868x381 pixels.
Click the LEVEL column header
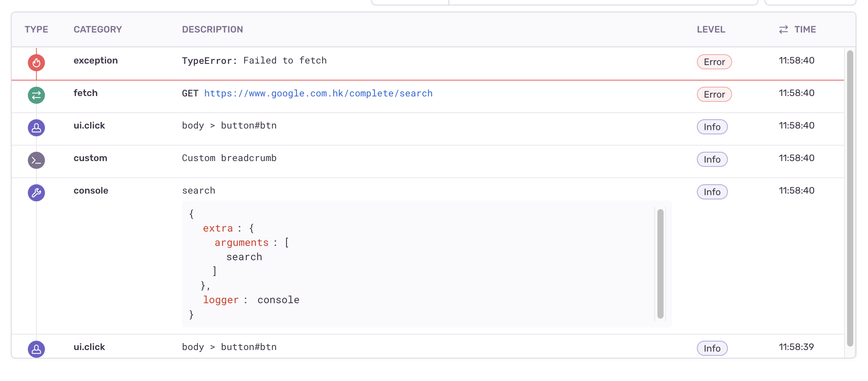pos(711,29)
